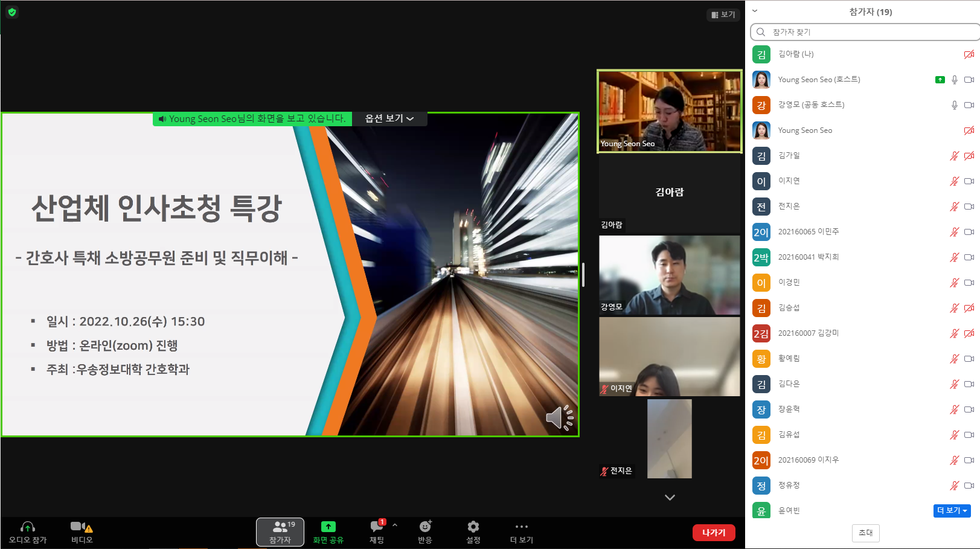Click camera icon for 202160041 박지희
The height and width of the screenshot is (549, 980).
[969, 257]
